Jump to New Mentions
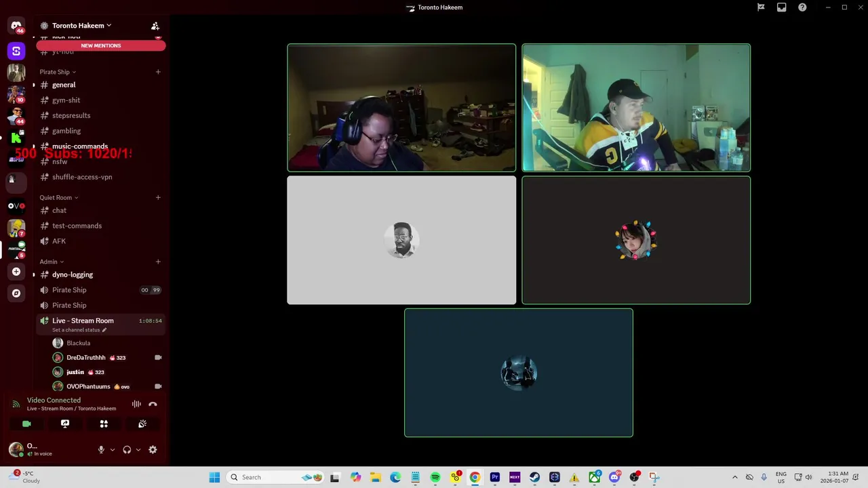The height and width of the screenshot is (488, 868). click(x=101, y=45)
